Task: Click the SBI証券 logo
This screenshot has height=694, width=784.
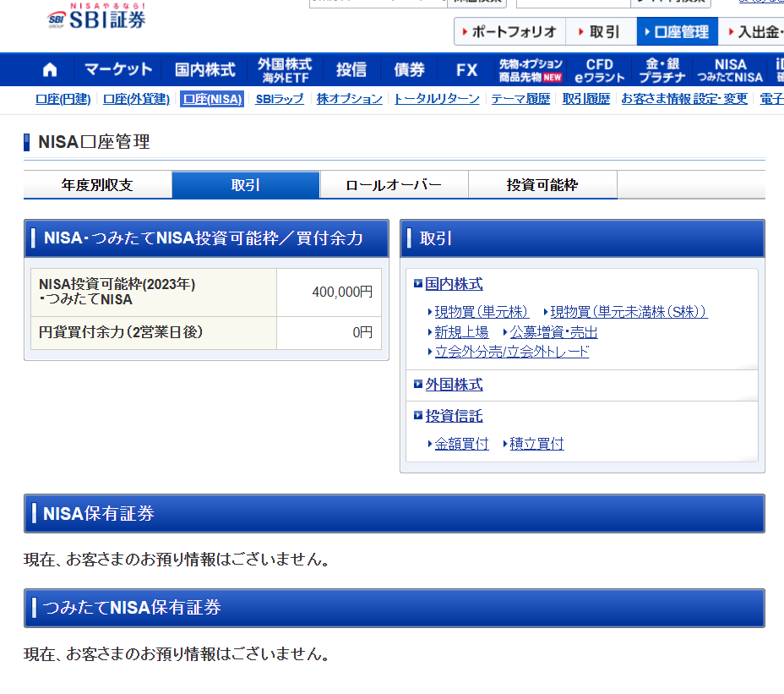Action: (96, 16)
